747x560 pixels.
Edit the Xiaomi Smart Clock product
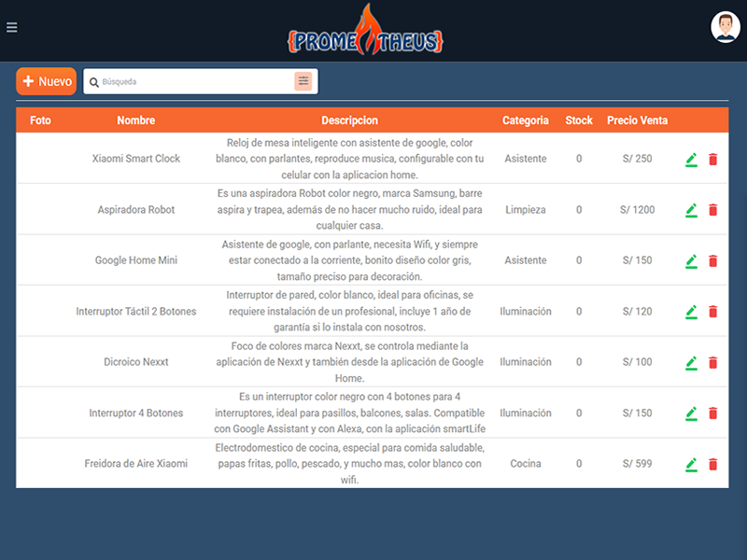(691, 160)
